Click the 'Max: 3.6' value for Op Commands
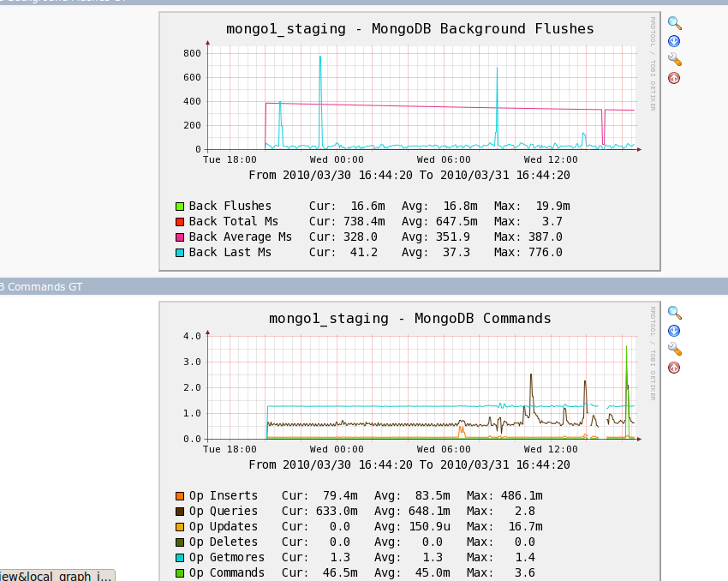The image size is (728, 581). [x=501, y=572]
